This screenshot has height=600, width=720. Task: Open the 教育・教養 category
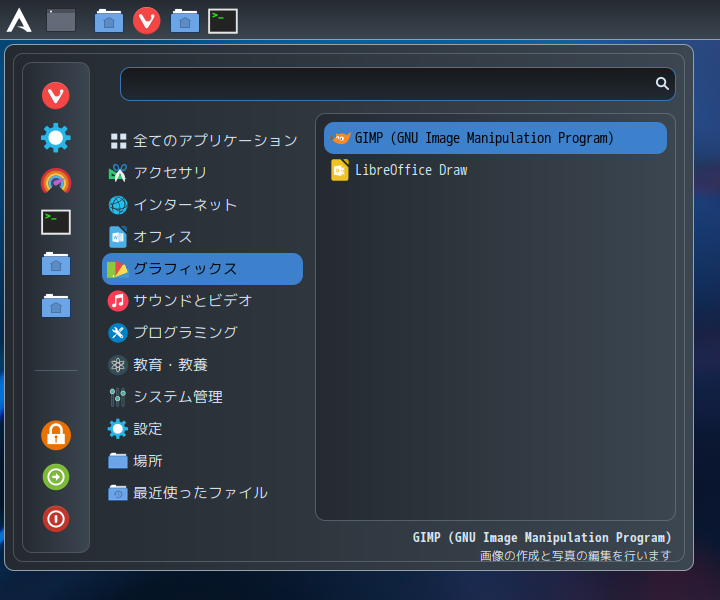[202, 365]
